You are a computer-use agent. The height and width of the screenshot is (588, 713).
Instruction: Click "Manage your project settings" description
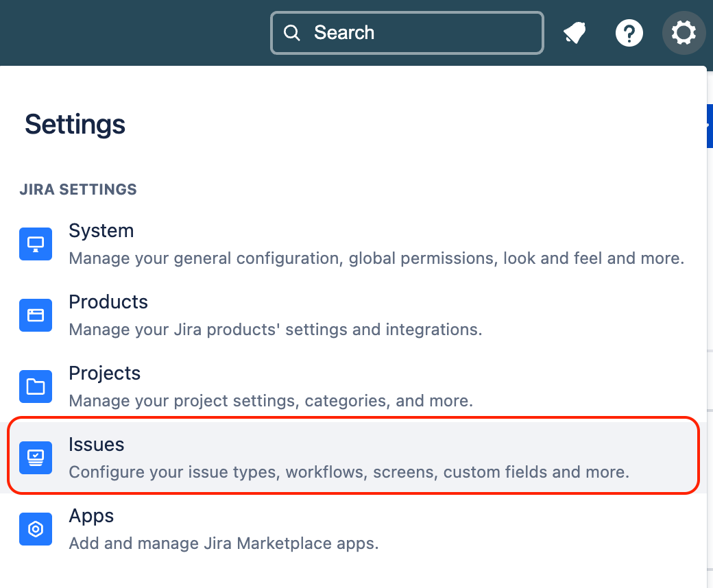[x=271, y=401]
